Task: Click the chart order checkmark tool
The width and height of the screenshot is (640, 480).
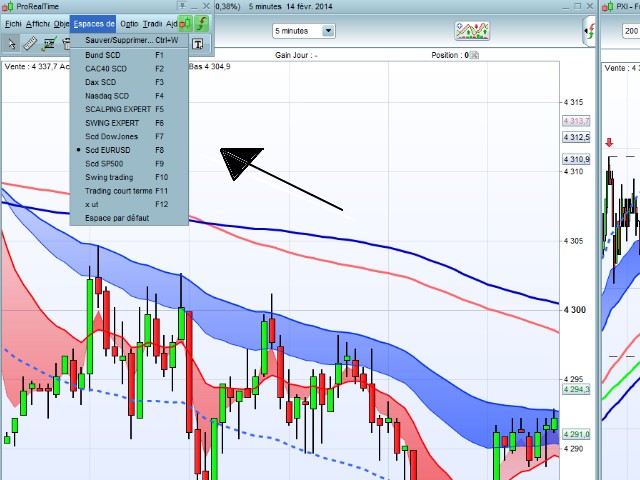Action: click(49, 44)
